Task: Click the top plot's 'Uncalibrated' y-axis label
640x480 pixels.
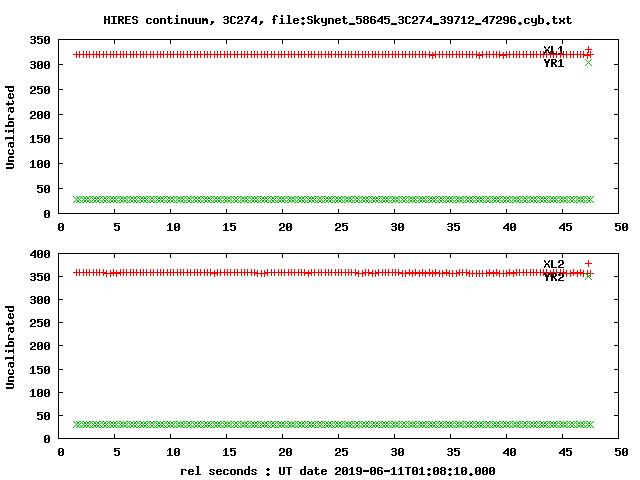Action: (x=10, y=127)
